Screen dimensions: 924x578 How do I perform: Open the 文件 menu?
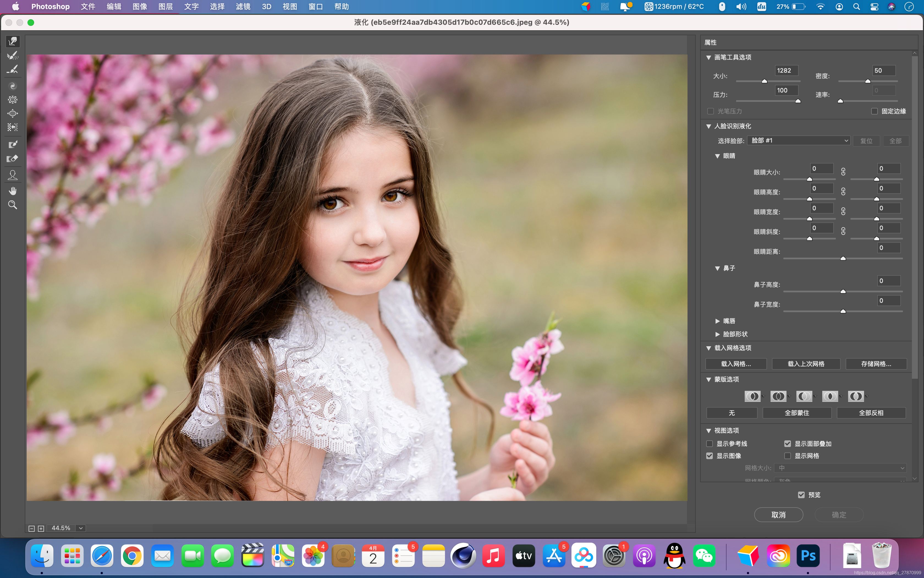point(88,7)
